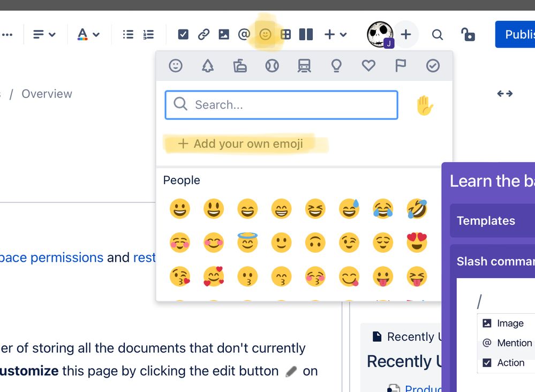535x392 pixels.
Task: Add a layout using the columns icon
Action: [306, 34]
